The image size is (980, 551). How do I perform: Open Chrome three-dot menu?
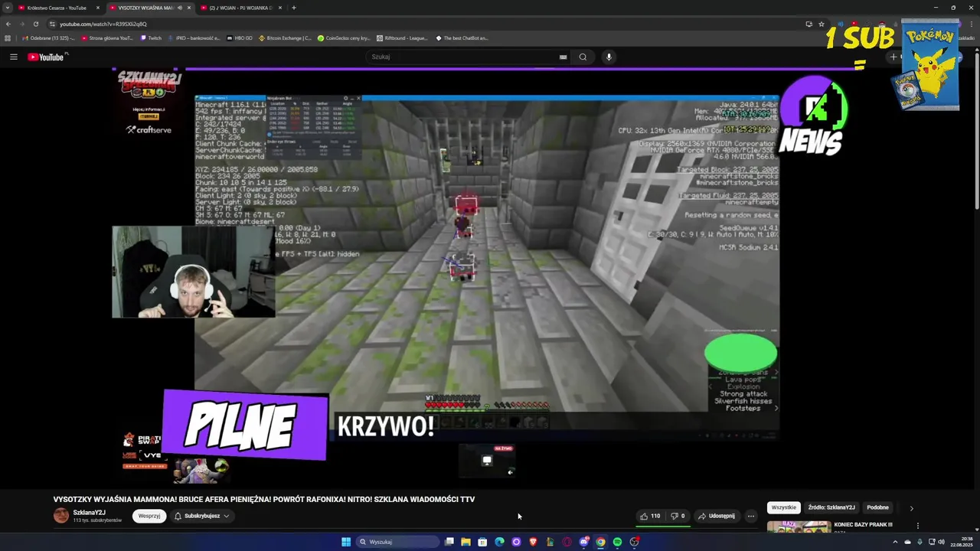tap(972, 24)
